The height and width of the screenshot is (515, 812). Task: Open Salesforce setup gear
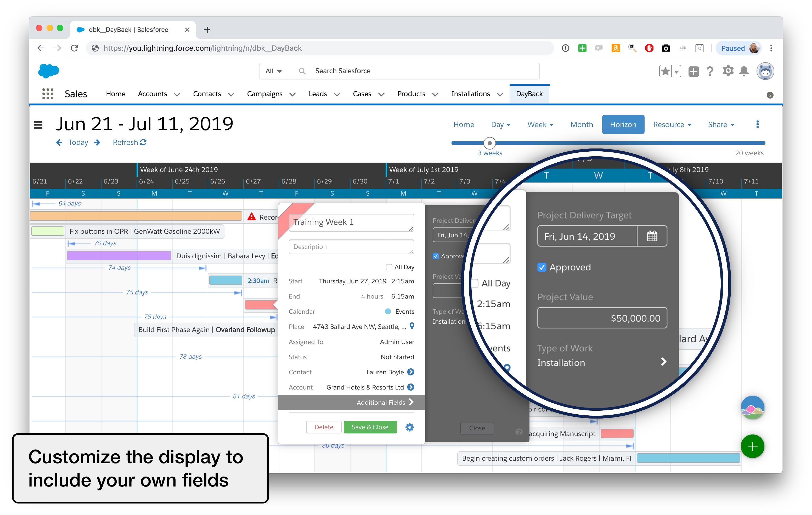click(x=728, y=71)
